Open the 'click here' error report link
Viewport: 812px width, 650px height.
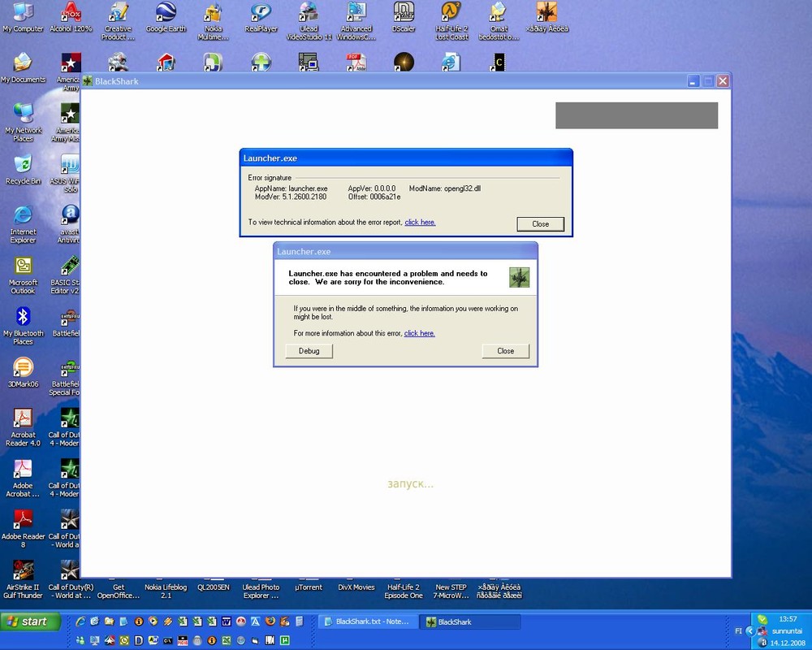click(x=420, y=222)
